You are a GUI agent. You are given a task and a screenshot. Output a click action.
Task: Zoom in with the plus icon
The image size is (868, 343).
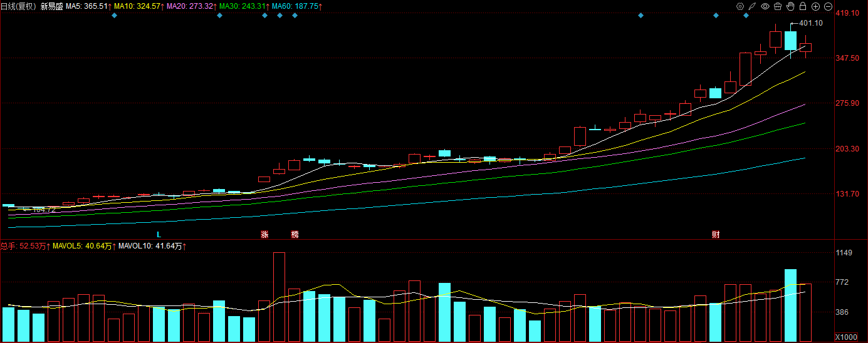pyautogui.click(x=815, y=6)
